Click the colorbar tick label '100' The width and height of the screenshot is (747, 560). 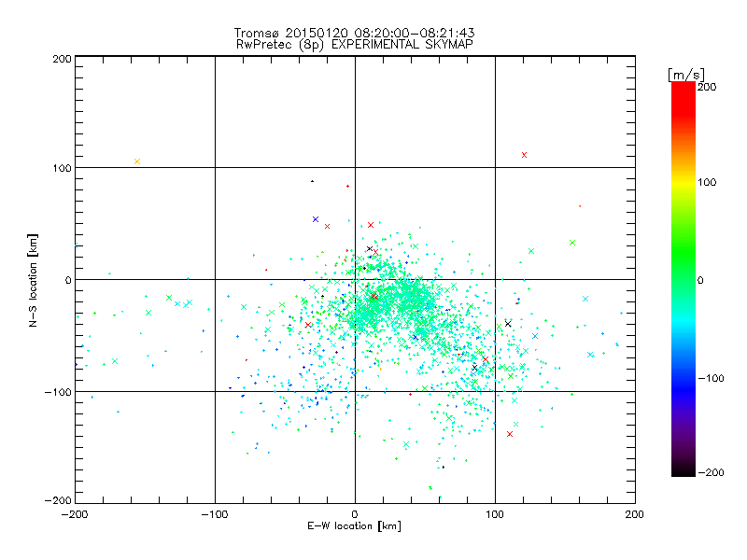707,182
